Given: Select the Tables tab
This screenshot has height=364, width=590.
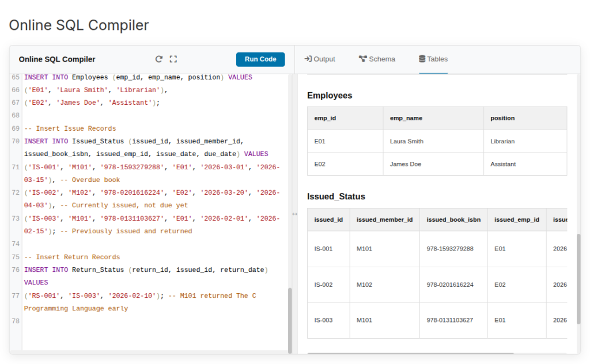Looking at the screenshot, I should 433,58.
